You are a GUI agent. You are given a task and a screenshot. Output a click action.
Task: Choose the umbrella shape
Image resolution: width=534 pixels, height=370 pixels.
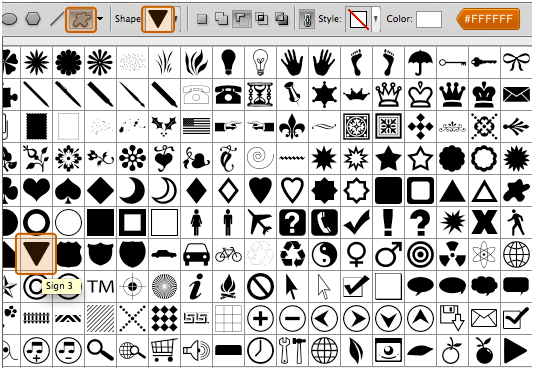(420, 62)
